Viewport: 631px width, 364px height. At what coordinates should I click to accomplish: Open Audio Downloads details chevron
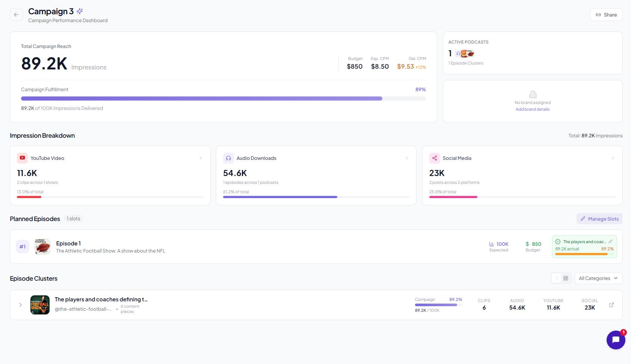(x=407, y=158)
